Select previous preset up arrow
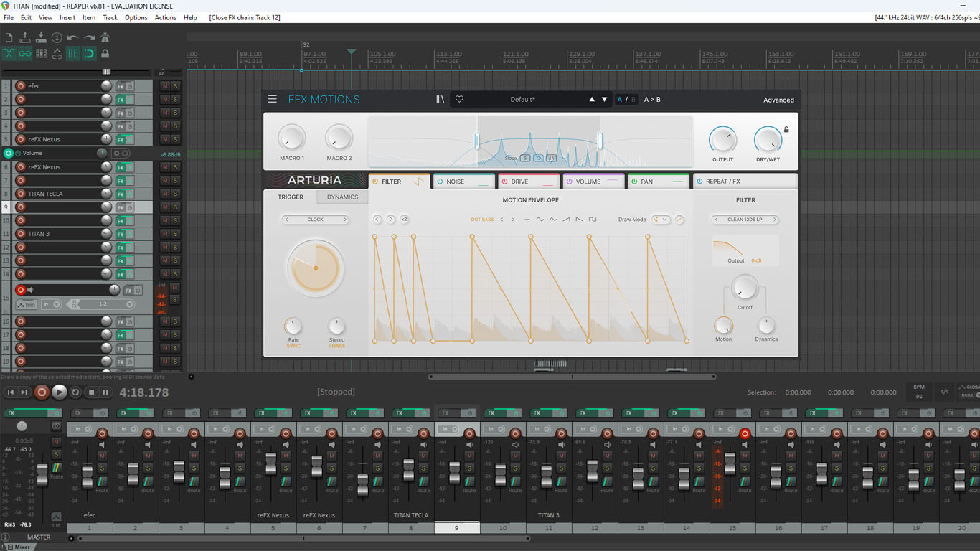Image resolution: width=980 pixels, height=551 pixels. pyautogui.click(x=592, y=100)
